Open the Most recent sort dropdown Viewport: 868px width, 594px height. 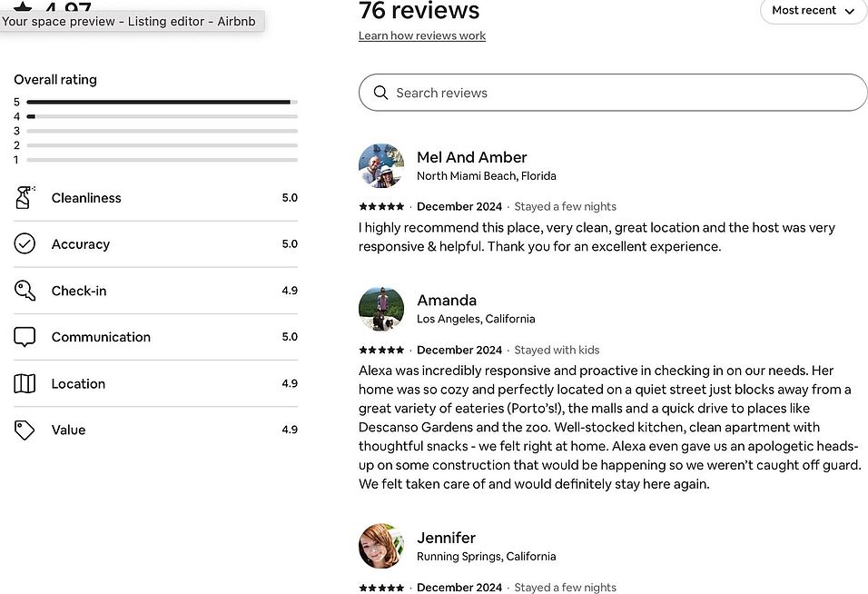813,11
